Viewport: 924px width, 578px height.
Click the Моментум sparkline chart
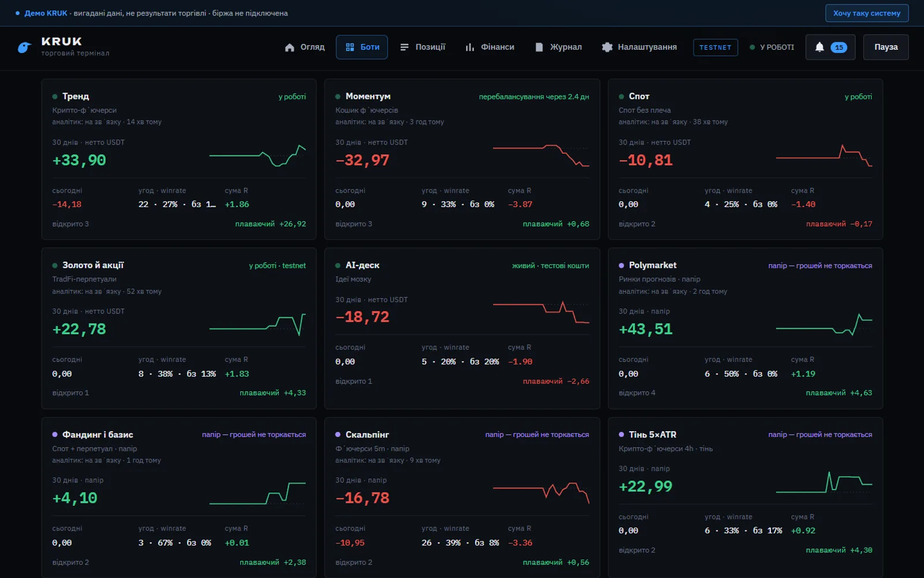541,155
